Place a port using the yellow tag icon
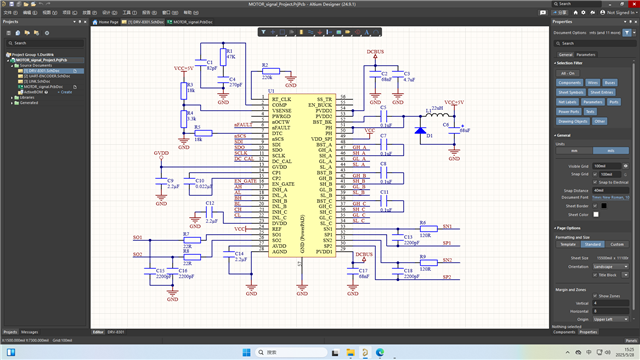The width and height of the screenshot is (640, 360). [x=348, y=32]
